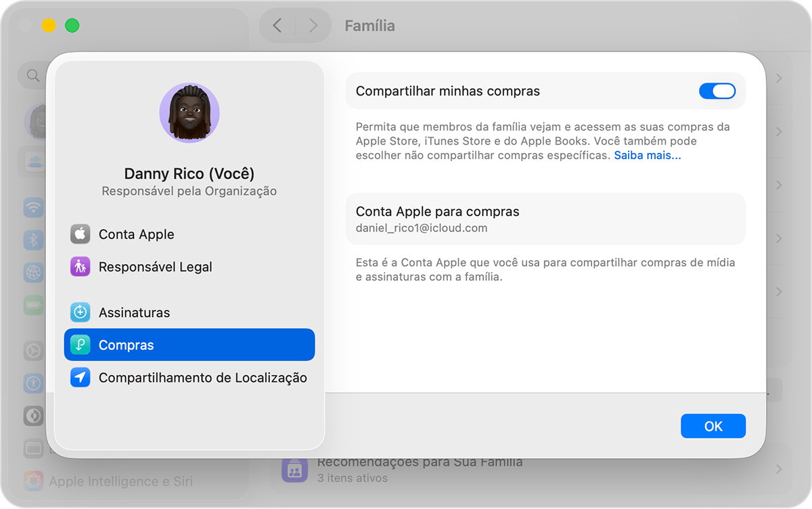Click the back navigation arrow
812x509 pixels.
pos(277,25)
